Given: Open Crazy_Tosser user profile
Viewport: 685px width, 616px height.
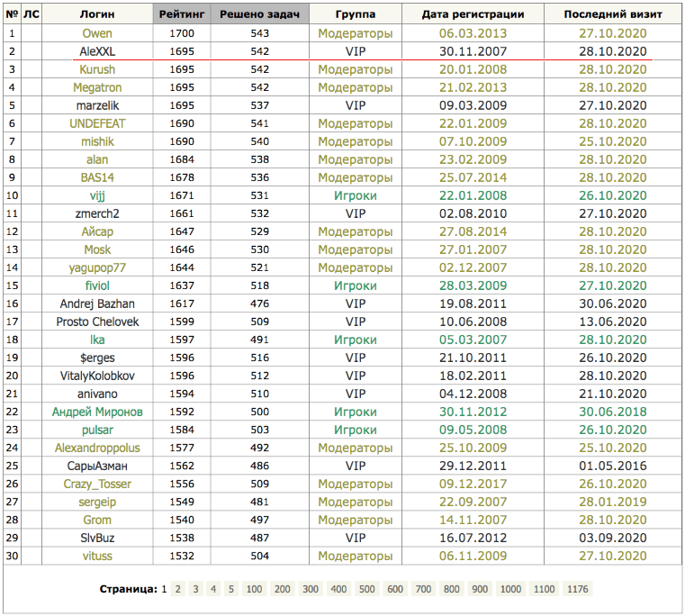Looking at the screenshot, I should 97,484.
